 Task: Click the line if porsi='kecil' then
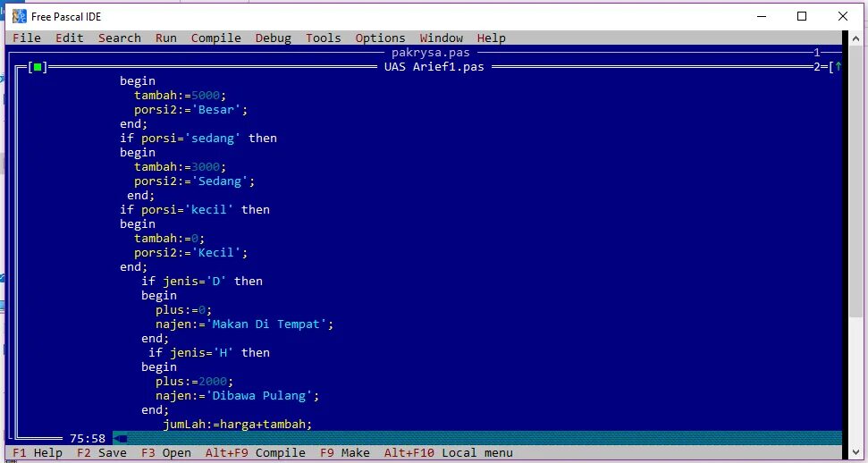click(195, 209)
